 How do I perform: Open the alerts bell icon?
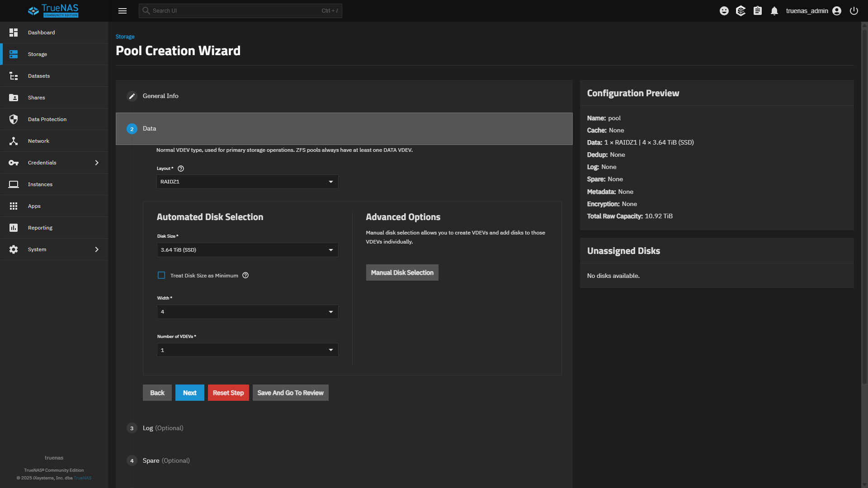tap(774, 11)
